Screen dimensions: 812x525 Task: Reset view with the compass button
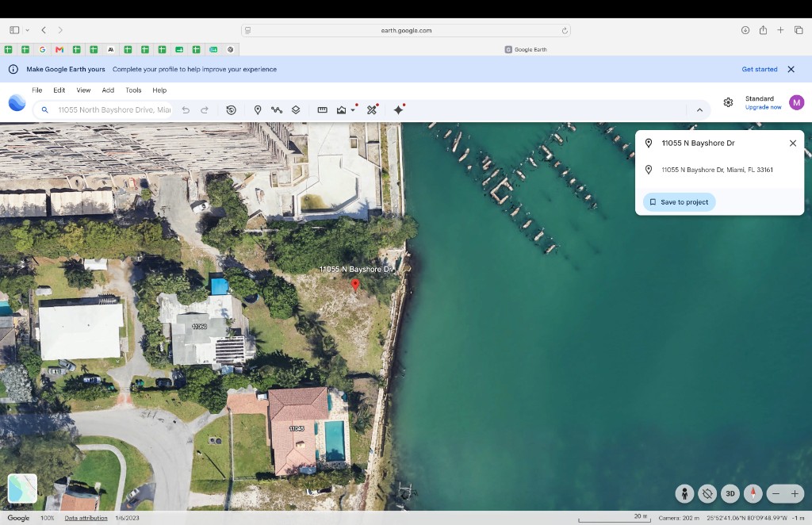pyautogui.click(x=753, y=493)
